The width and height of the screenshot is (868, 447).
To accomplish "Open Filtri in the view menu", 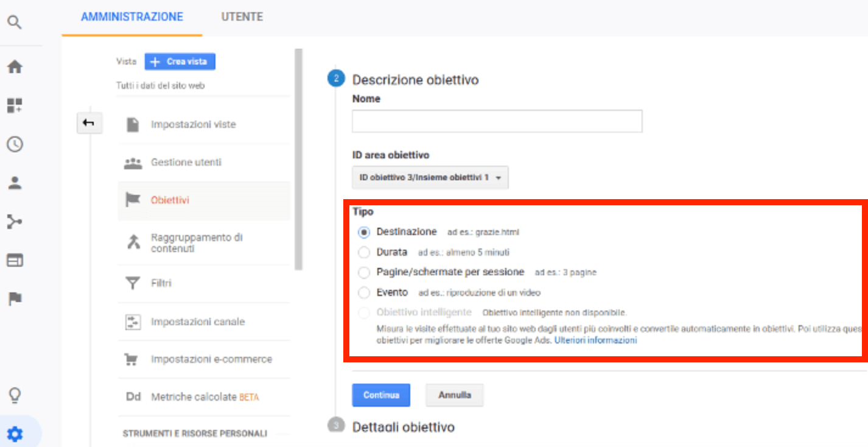I will pos(161,283).
